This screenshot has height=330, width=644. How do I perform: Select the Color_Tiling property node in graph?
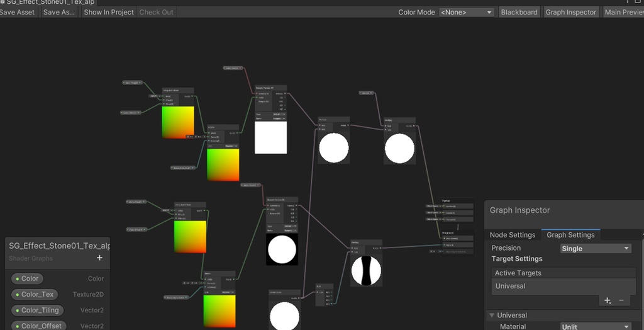132,82
